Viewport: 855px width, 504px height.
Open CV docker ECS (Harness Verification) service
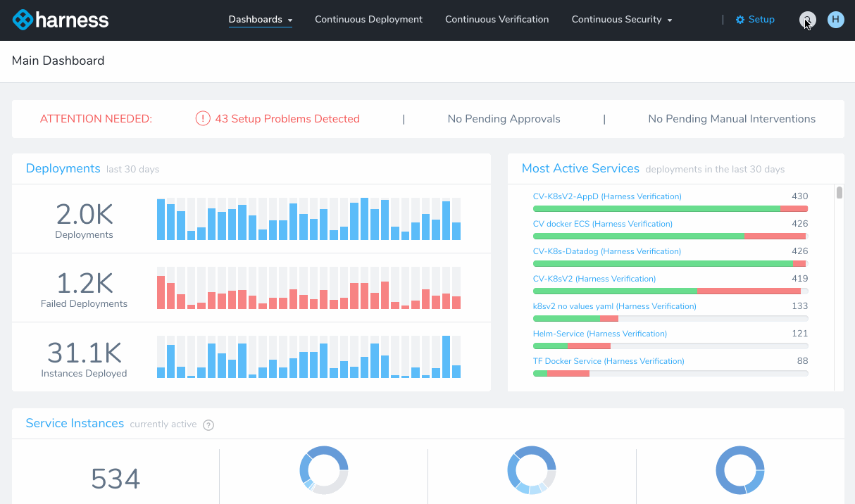tap(603, 224)
